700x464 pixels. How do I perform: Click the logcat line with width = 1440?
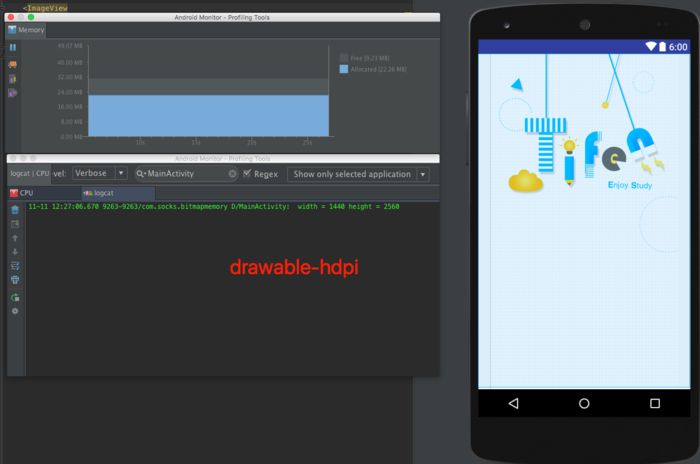(x=214, y=206)
